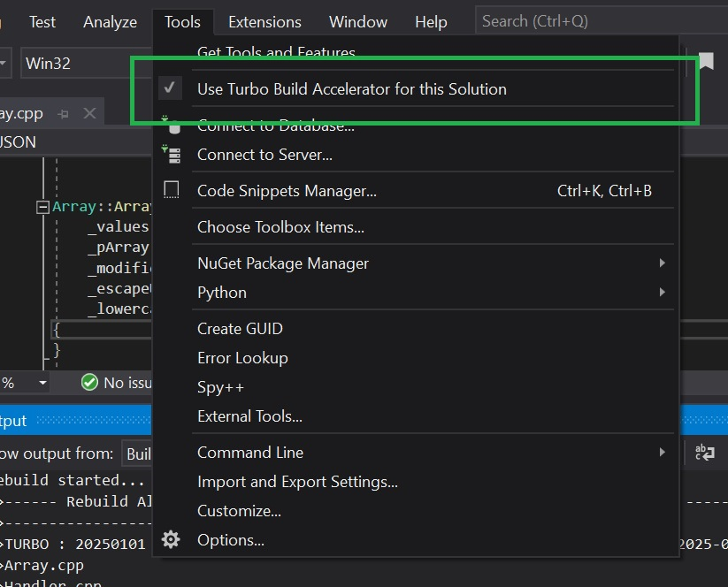Open the Extensions menu
Screen dimensions: 728x587
tap(264, 22)
